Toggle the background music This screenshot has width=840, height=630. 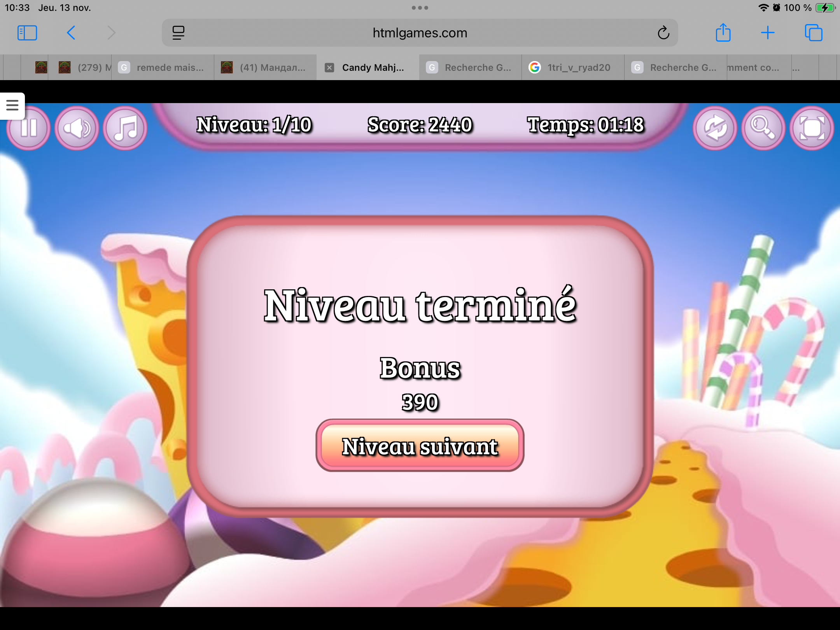point(125,128)
